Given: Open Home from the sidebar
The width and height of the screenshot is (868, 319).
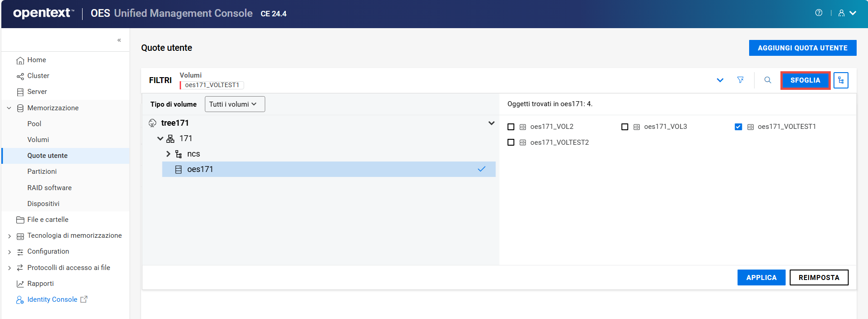Looking at the screenshot, I should 36,60.
